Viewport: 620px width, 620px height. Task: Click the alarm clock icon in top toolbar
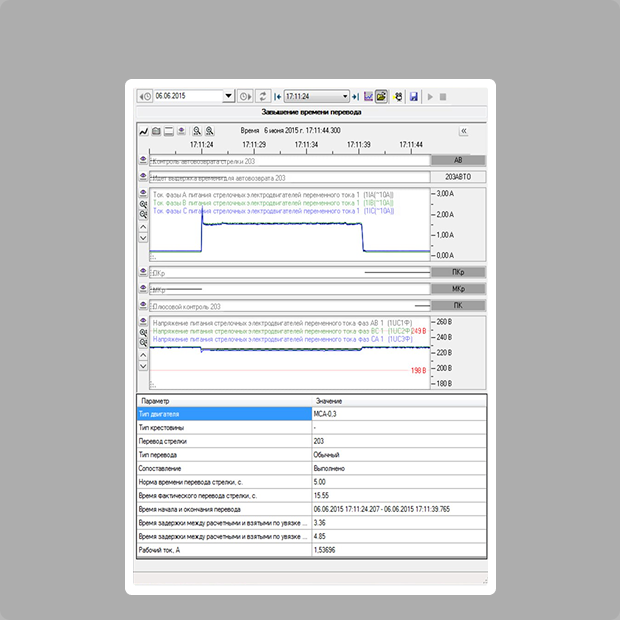tap(398, 96)
